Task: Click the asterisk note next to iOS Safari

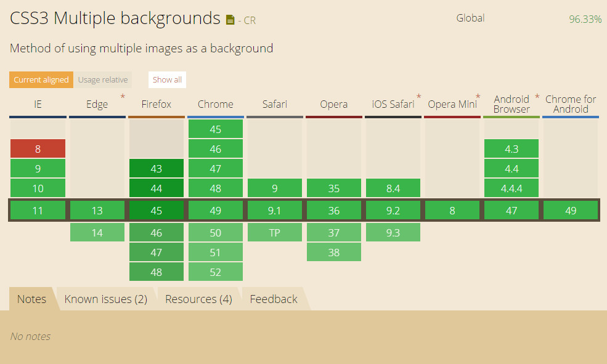Action: pos(418,97)
